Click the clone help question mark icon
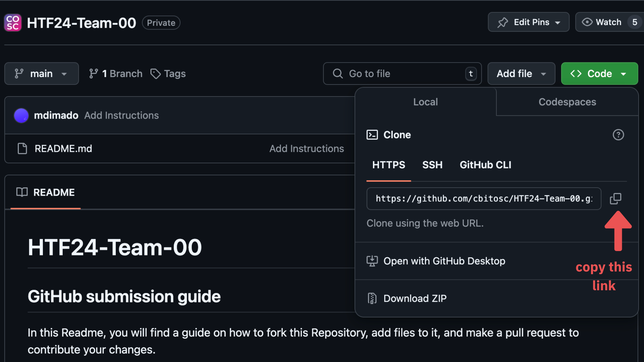 pyautogui.click(x=618, y=135)
